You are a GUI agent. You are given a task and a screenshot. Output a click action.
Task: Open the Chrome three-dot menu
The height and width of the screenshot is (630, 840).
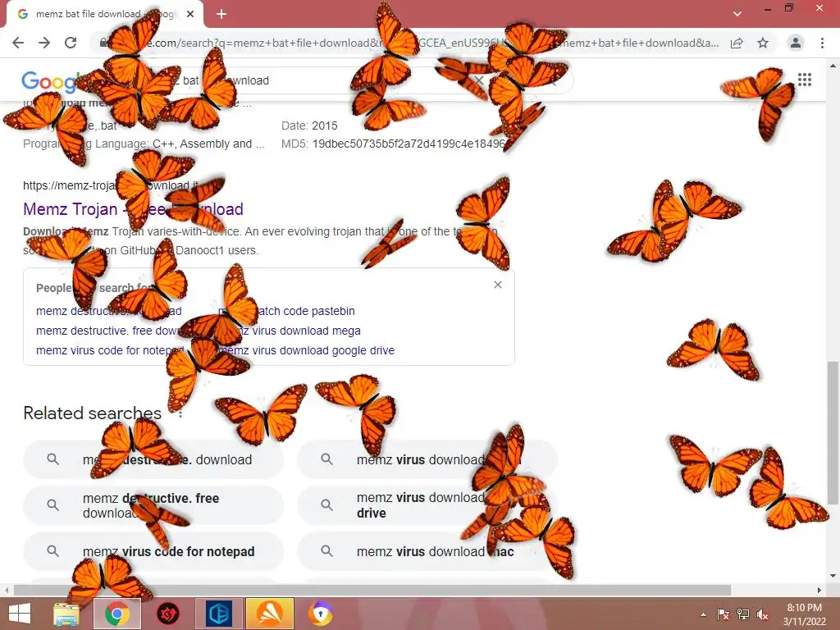tap(822, 43)
